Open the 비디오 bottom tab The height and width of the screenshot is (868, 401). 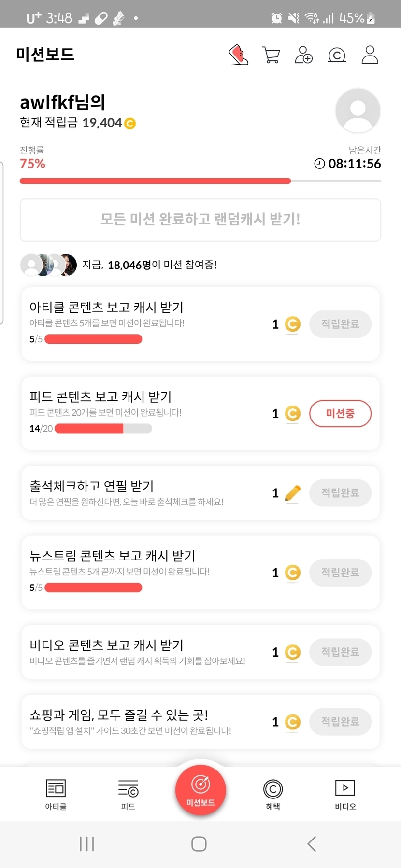345,794
